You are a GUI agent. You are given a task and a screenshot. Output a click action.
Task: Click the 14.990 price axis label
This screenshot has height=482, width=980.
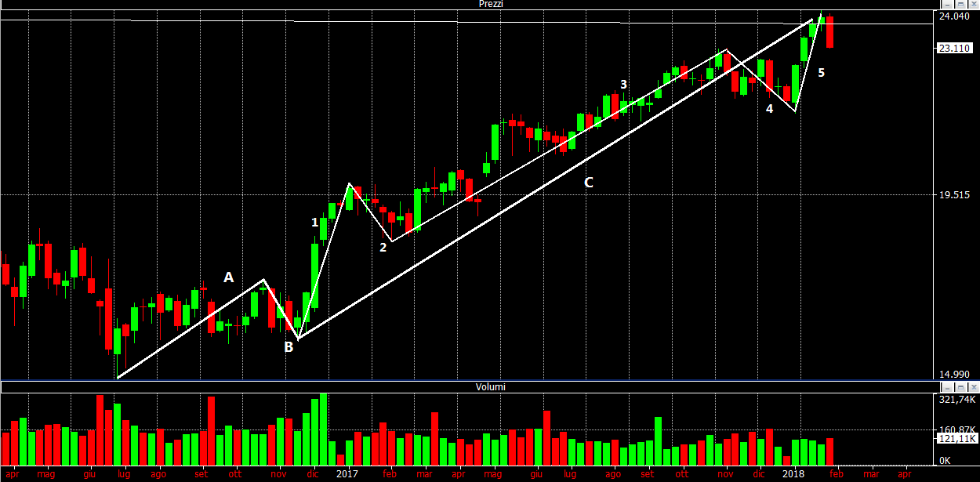pos(953,375)
